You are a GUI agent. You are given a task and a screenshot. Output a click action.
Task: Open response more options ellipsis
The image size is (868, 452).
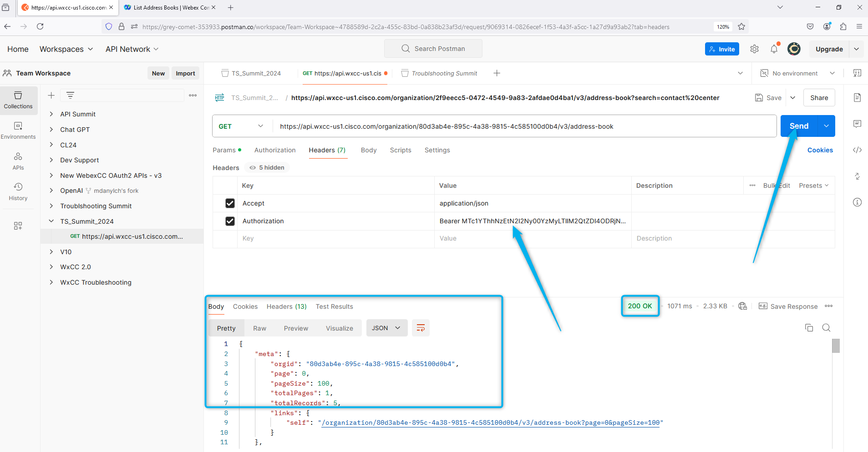(828, 306)
